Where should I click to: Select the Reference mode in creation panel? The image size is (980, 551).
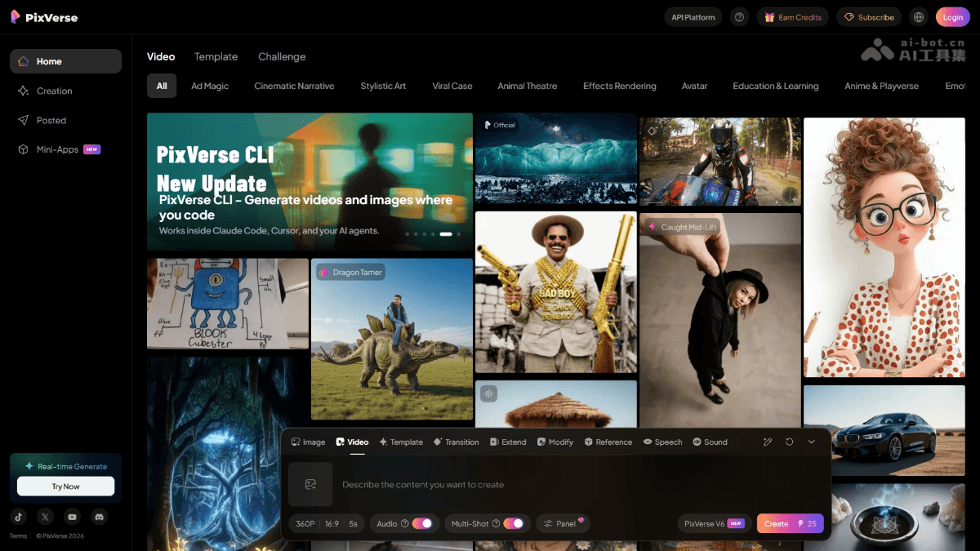click(x=608, y=442)
